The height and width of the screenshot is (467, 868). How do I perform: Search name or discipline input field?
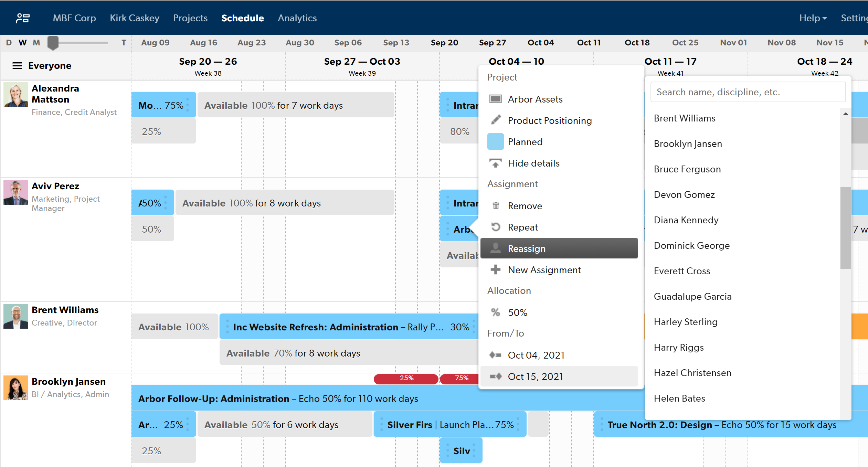pos(747,92)
